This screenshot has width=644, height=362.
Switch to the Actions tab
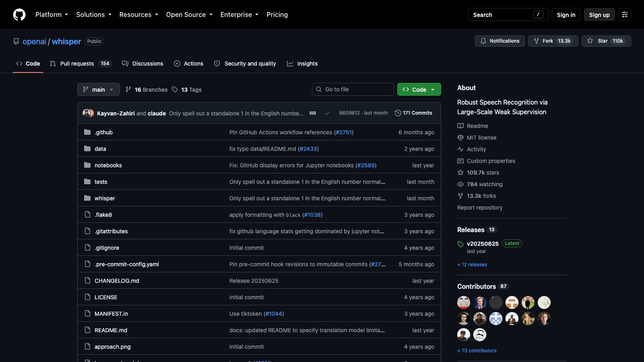pyautogui.click(x=189, y=64)
